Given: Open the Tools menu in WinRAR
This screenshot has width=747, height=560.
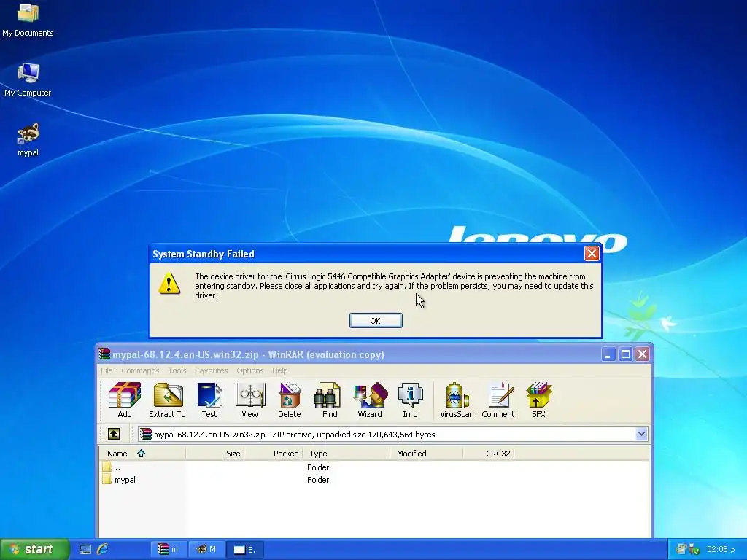Looking at the screenshot, I should click(x=177, y=370).
